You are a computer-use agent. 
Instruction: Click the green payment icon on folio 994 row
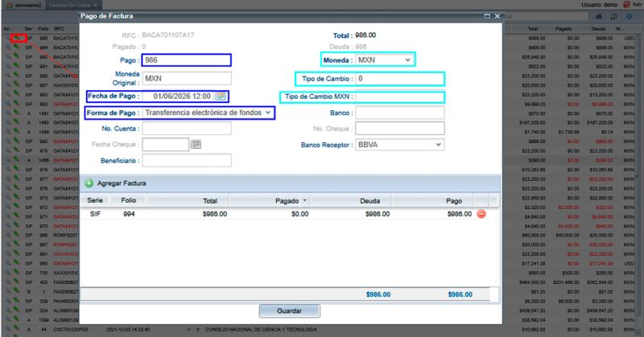[16, 47]
